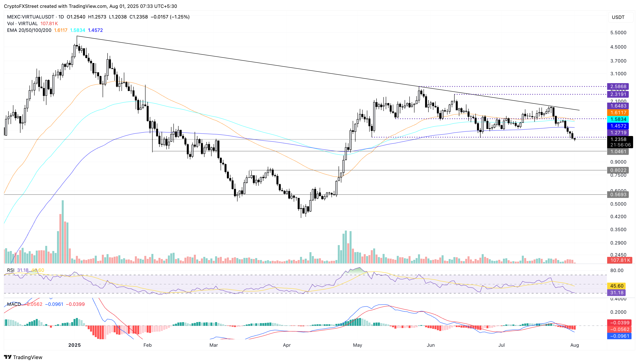Select the purple 2.3191 price level label

(618, 94)
